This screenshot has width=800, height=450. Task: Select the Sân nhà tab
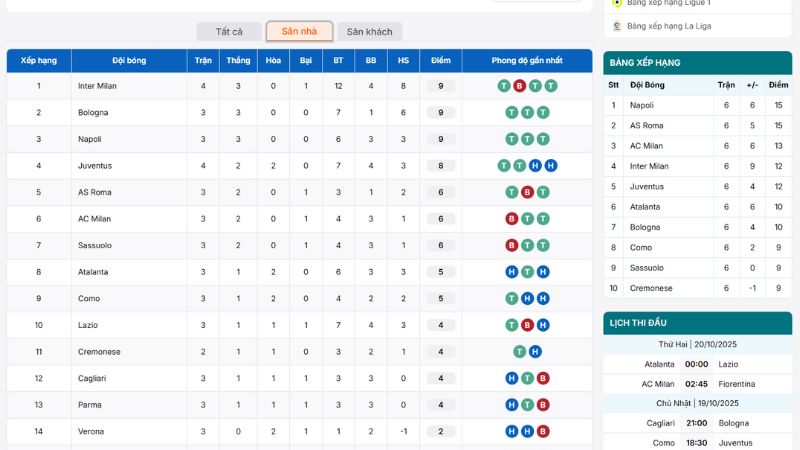pos(299,32)
